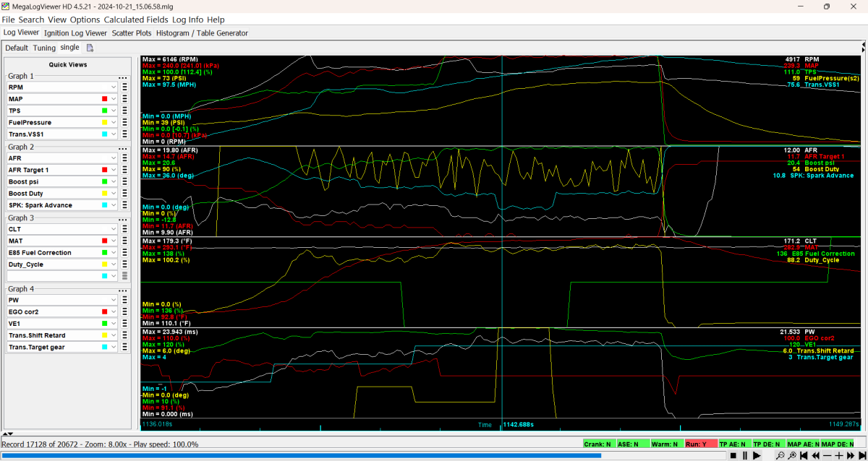Click the 1142.688s time cursor label
868x461 pixels.
[x=518, y=424]
